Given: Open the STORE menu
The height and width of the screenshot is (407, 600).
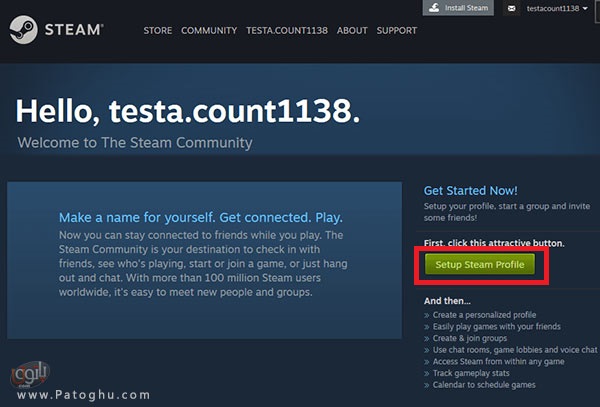Looking at the screenshot, I should click(x=158, y=31).
